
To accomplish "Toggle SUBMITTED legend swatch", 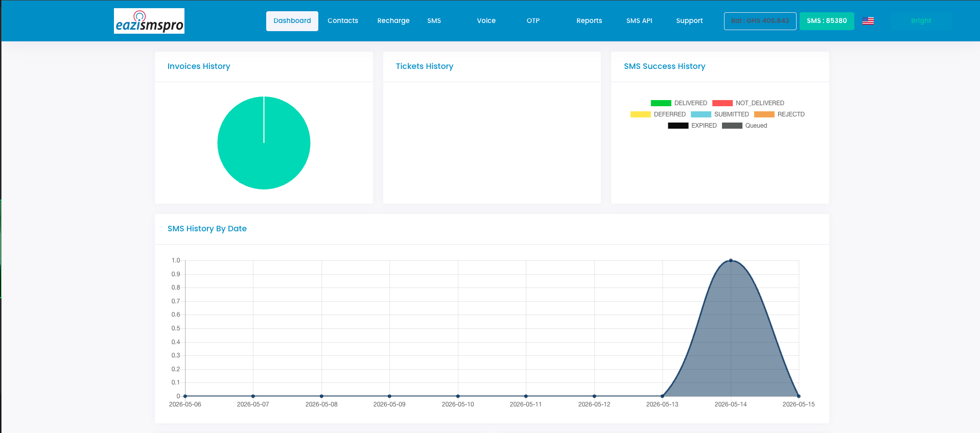I will click(701, 114).
